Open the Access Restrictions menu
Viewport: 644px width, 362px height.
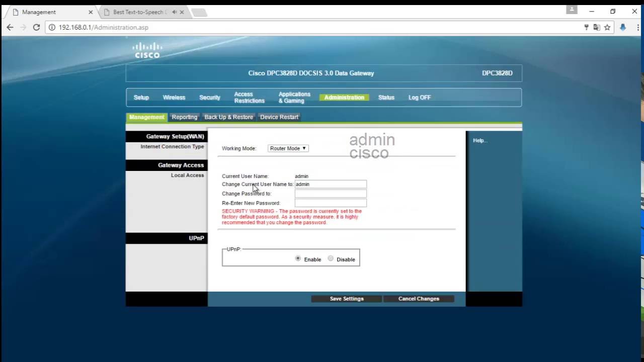click(x=249, y=98)
